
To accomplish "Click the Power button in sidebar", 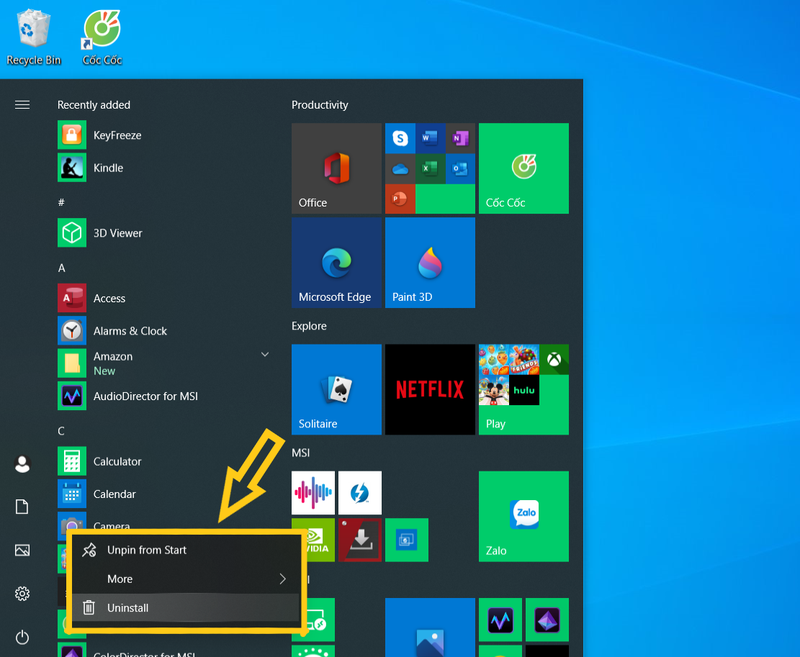I will click(x=22, y=637).
